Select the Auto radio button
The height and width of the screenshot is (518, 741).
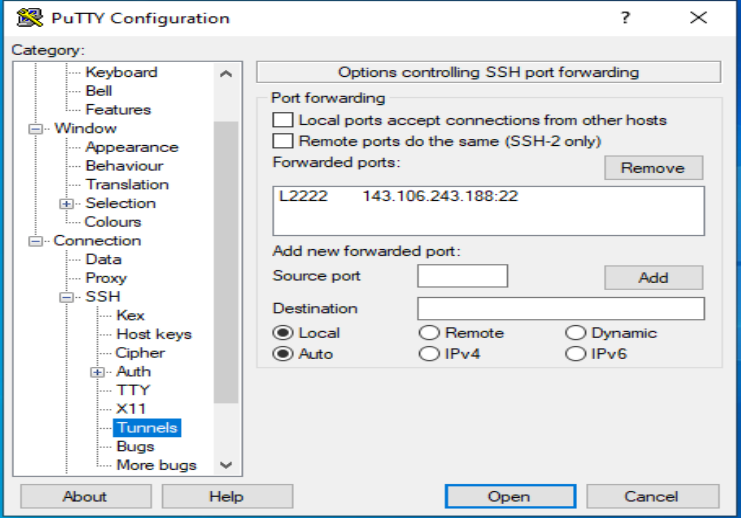[x=283, y=354]
